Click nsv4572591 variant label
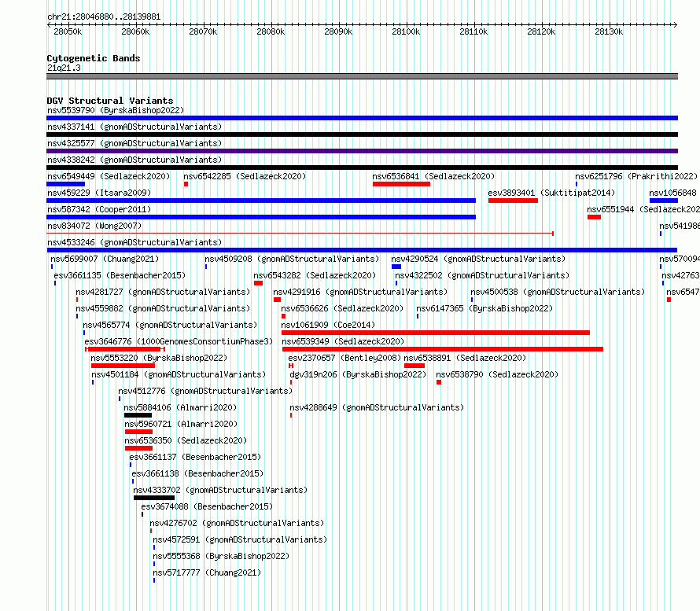The width and height of the screenshot is (700, 611). 240,539
